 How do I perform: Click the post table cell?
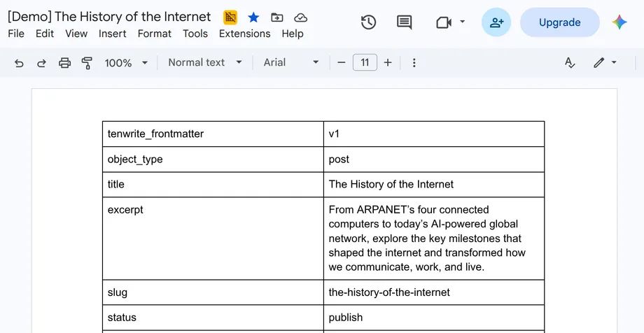coord(434,160)
